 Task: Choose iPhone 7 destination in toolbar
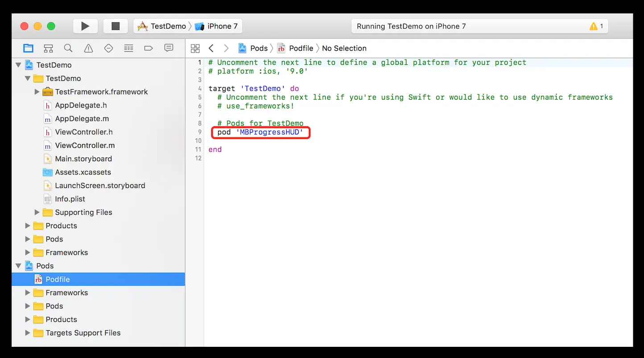coord(217,26)
